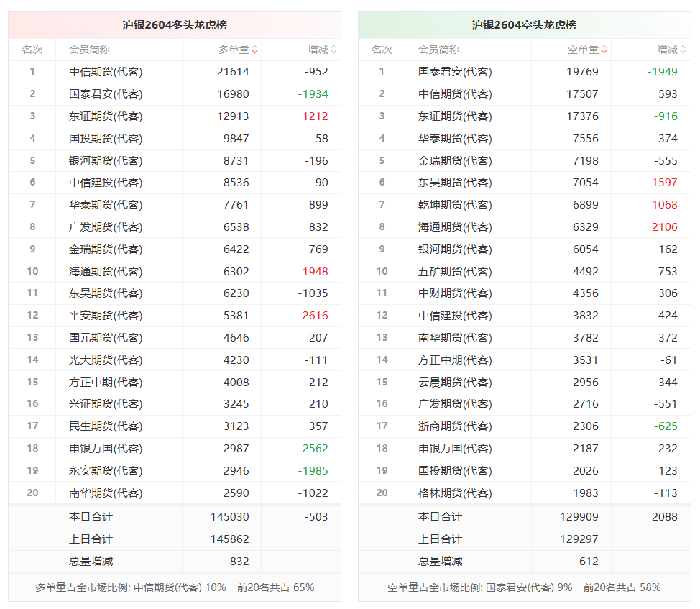Select 海通期货(代客) in short table
The image size is (700, 609).
click(x=456, y=227)
